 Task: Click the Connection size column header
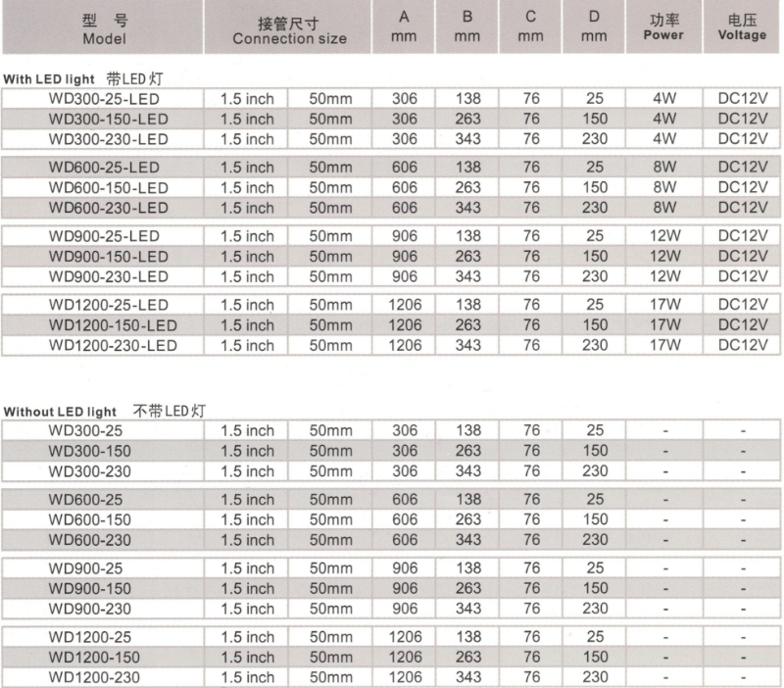[x=288, y=27]
